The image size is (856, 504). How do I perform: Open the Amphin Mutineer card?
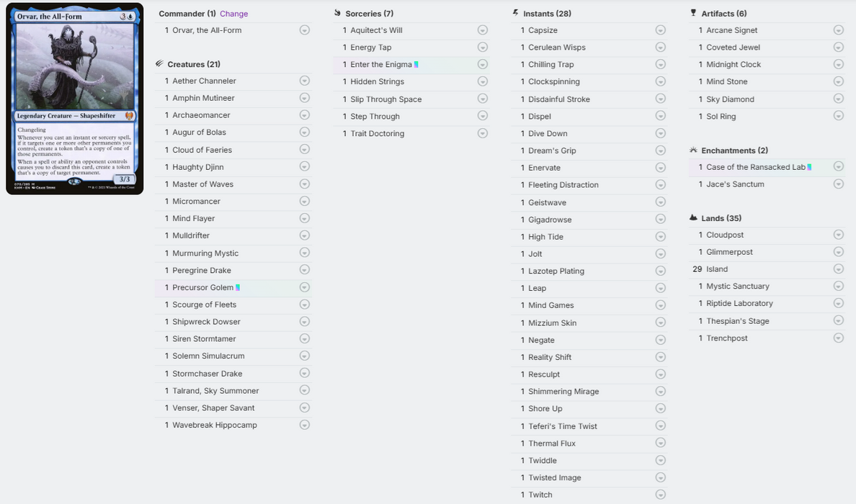click(x=203, y=98)
